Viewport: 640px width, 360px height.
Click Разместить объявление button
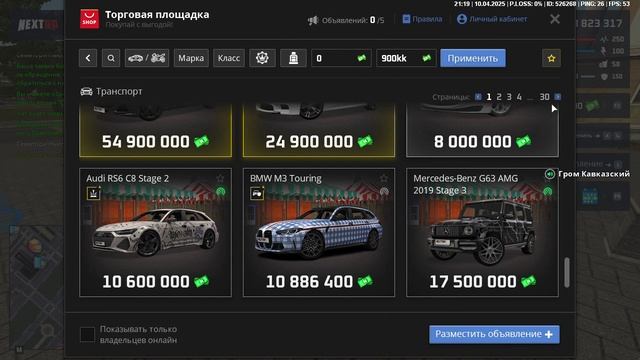pos(494,334)
